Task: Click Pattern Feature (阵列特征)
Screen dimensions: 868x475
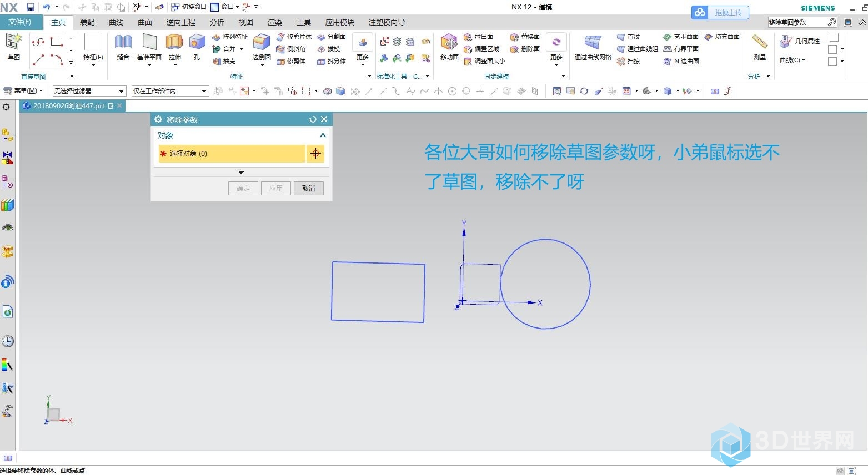Action: [x=230, y=37]
